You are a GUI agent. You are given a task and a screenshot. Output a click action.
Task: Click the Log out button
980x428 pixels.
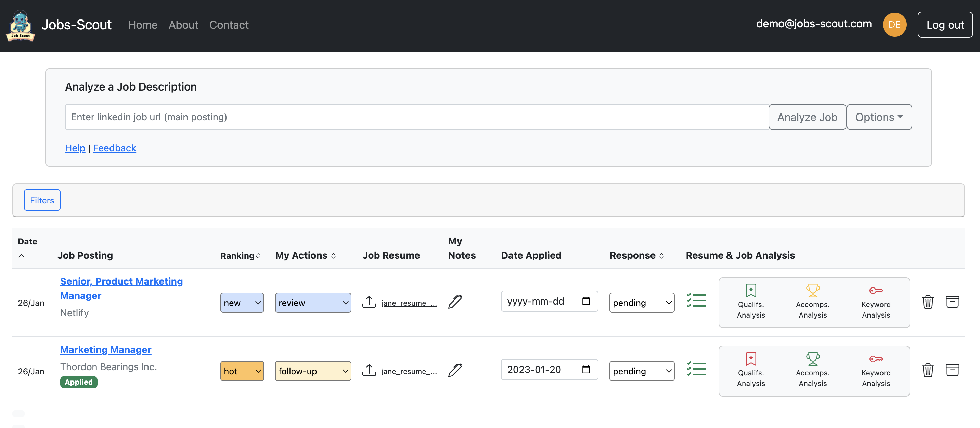pos(945,25)
